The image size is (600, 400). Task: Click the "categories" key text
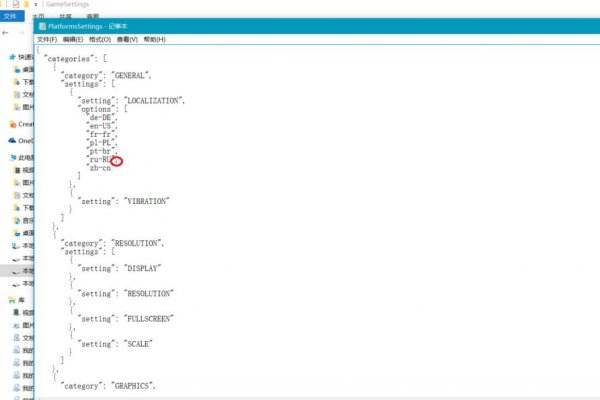[x=69, y=59]
